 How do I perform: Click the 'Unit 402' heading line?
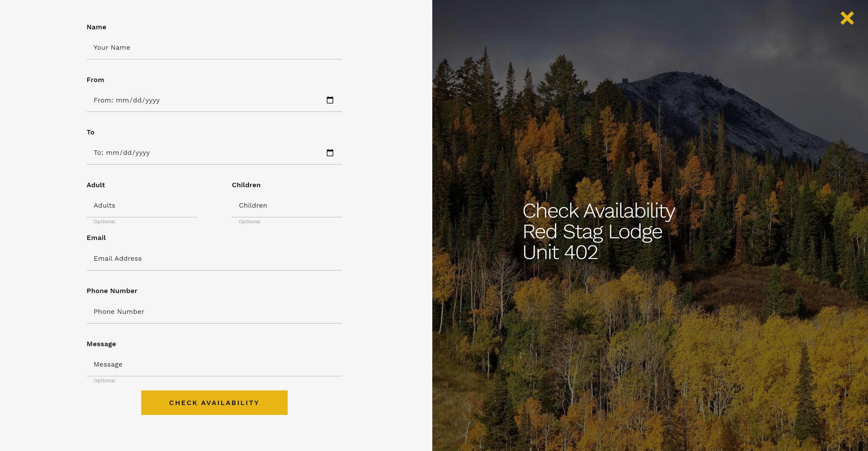pyautogui.click(x=560, y=253)
